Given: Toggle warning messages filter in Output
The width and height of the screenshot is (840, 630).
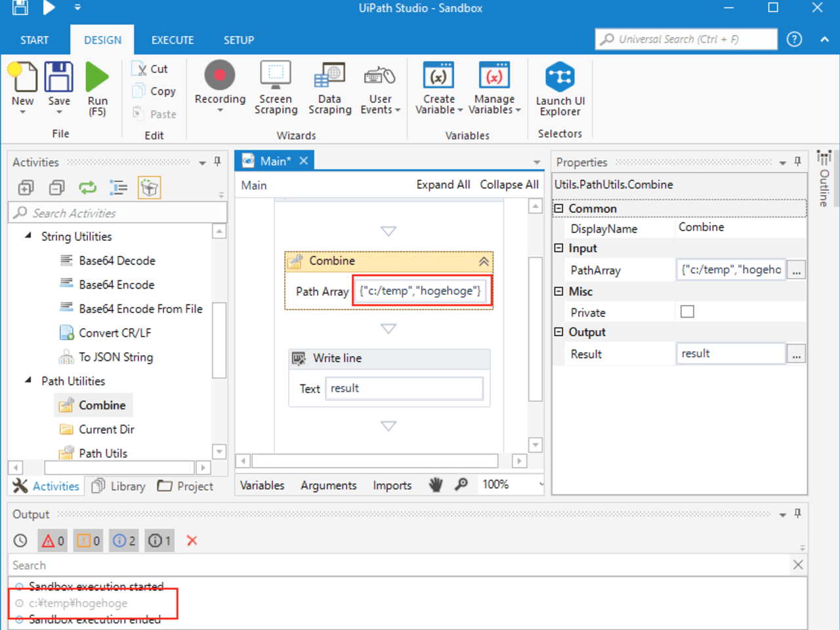Looking at the screenshot, I should (x=88, y=541).
